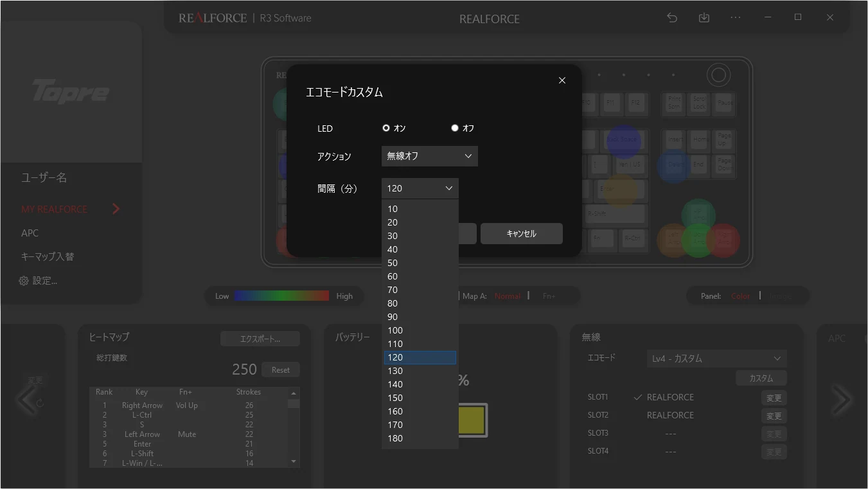
Task: Click the scroll-up arrow of heatmap table
Action: pyautogui.click(x=294, y=393)
